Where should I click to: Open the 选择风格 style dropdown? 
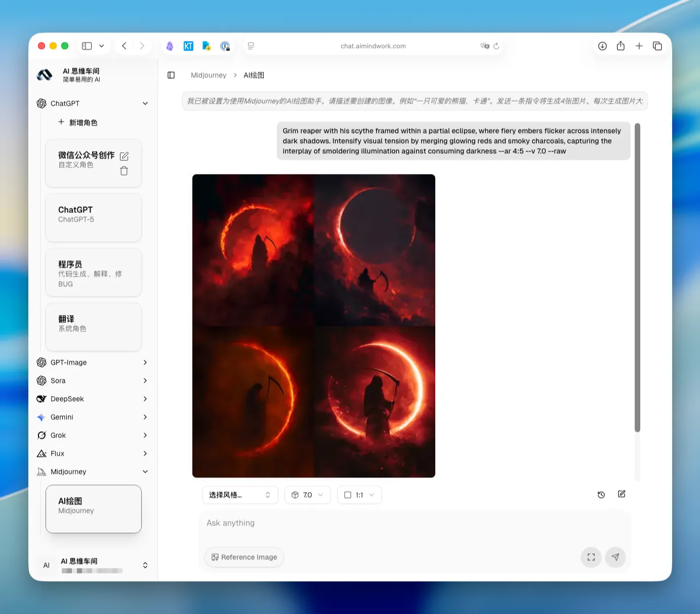pyautogui.click(x=240, y=495)
